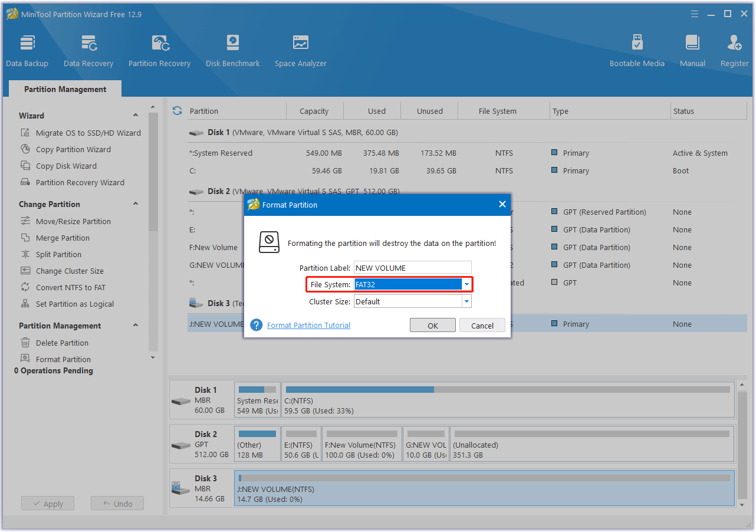Click scroll-up arrow of disk map scrollbar

click(x=741, y=384)
